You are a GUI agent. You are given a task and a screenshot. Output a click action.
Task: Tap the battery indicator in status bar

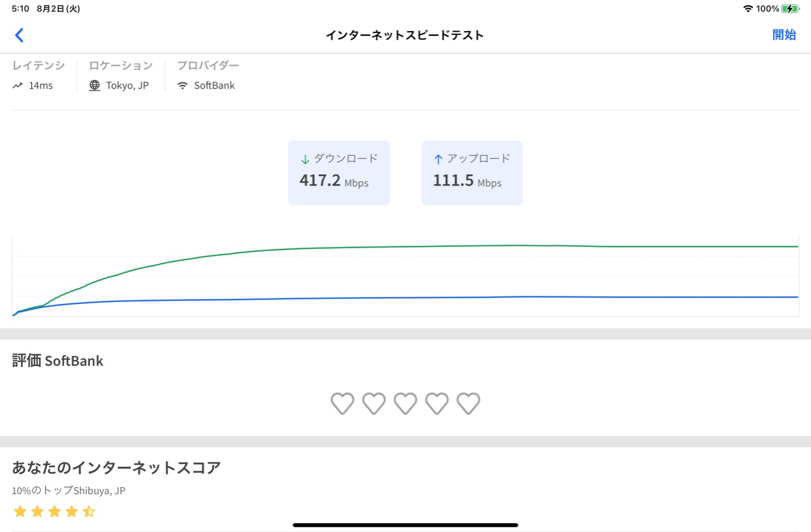[x=790, y=9]
